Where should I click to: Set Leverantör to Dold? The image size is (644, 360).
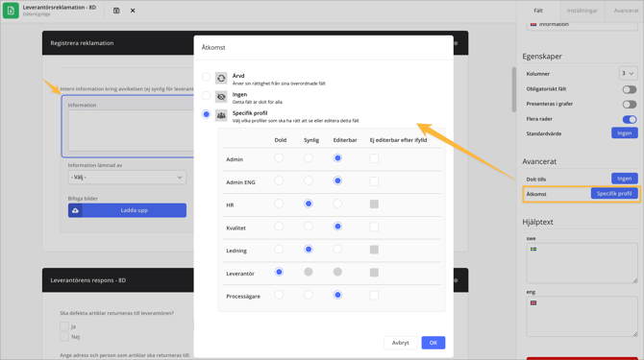click(279, 272)
